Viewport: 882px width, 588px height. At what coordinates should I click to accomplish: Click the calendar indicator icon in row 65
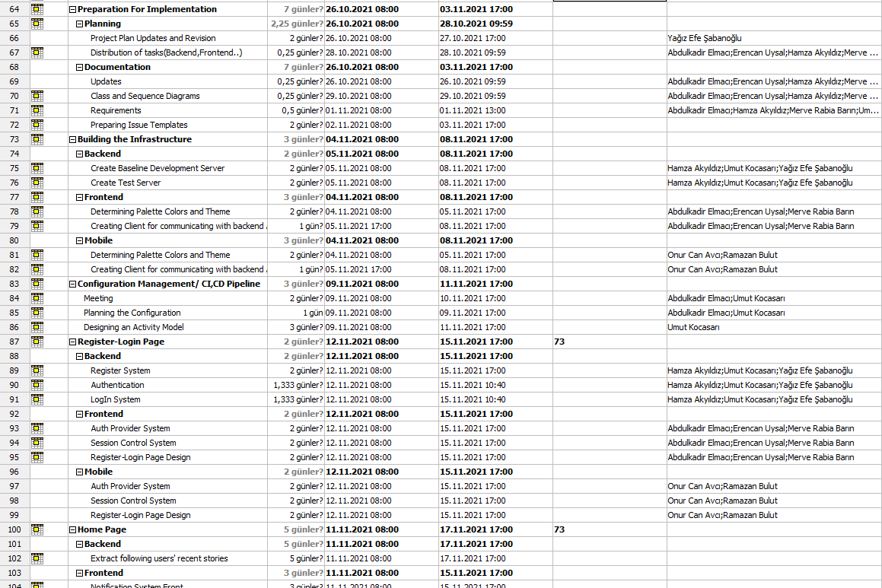click(37, 24)
